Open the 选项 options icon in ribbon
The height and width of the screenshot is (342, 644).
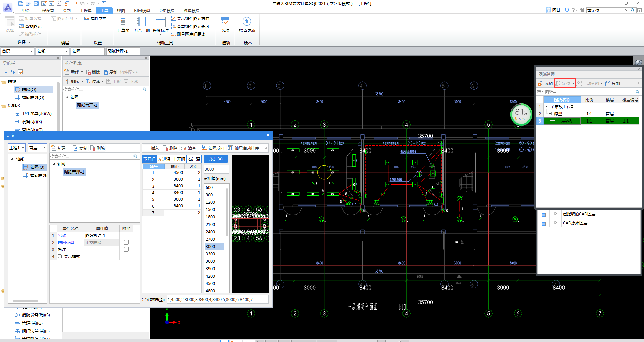tap(225, 25)
